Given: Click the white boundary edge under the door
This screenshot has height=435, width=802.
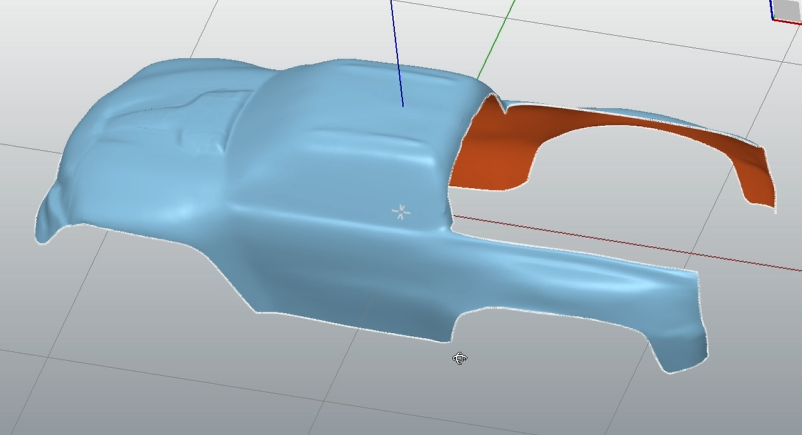Looking at the screenshot, I should tap(340, 322).
